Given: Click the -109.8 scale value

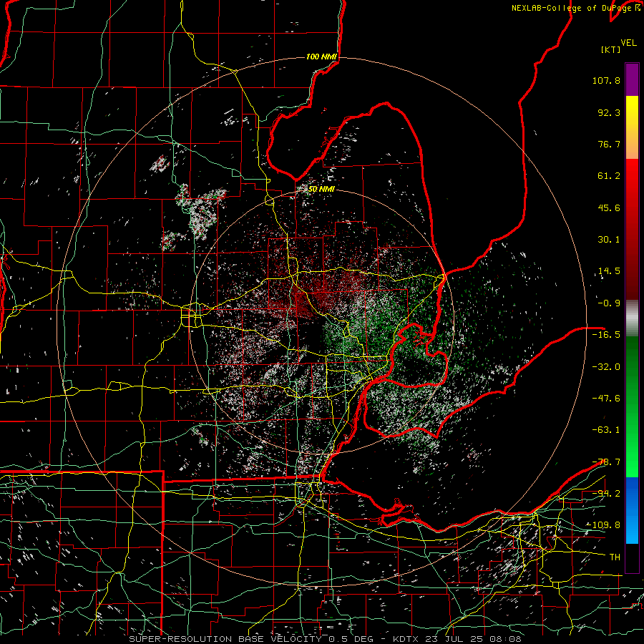Looking at the screenshot, I should pos(603,525).
